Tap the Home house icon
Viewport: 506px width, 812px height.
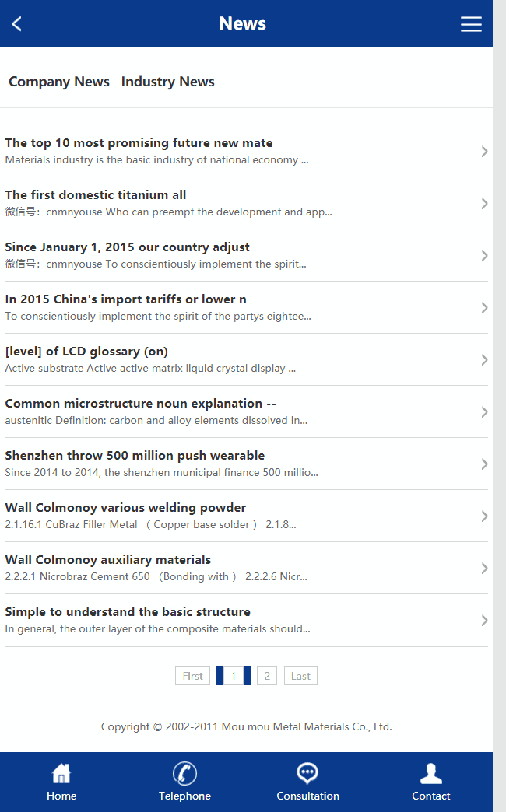point(61,774)
